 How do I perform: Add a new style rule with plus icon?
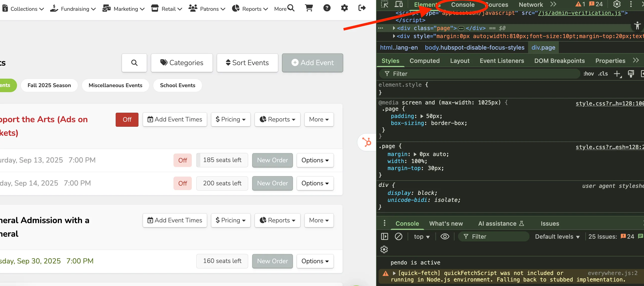point(617,74)
